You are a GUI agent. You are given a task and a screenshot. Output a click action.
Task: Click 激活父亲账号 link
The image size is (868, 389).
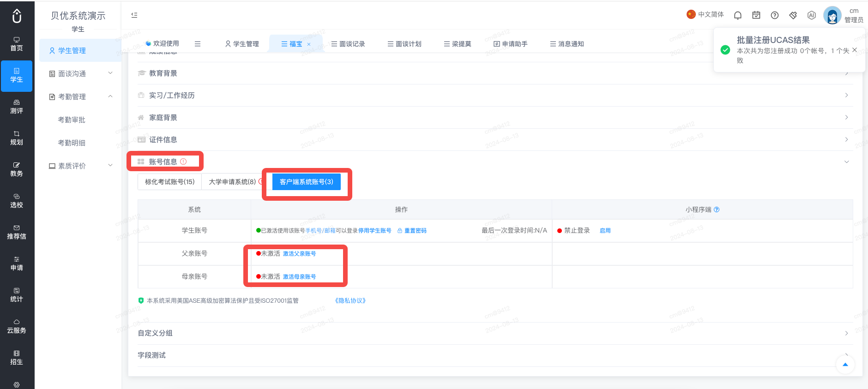click(x=299, y=254)
